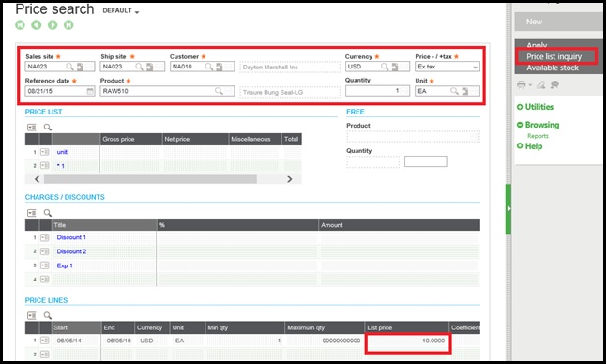The width and height of the screenshot is (607, 364).
Task: Click unit row link in Price list
Action: tap(62, 152)
